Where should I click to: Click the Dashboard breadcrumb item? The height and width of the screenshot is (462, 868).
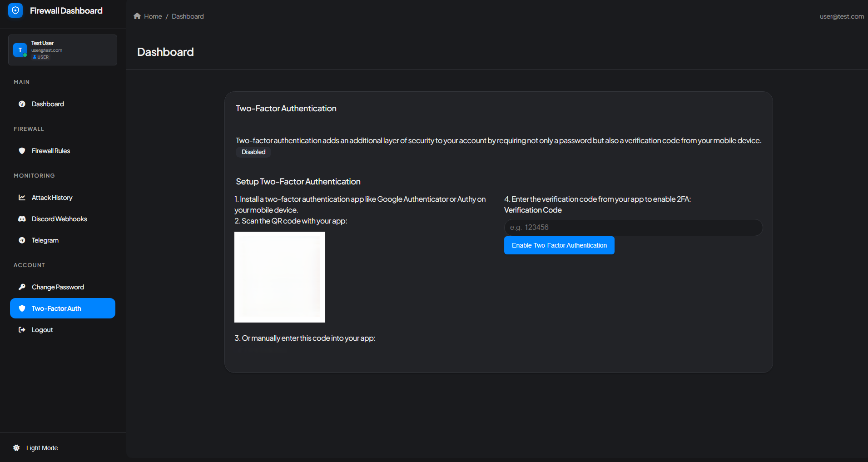coord(188,16)
